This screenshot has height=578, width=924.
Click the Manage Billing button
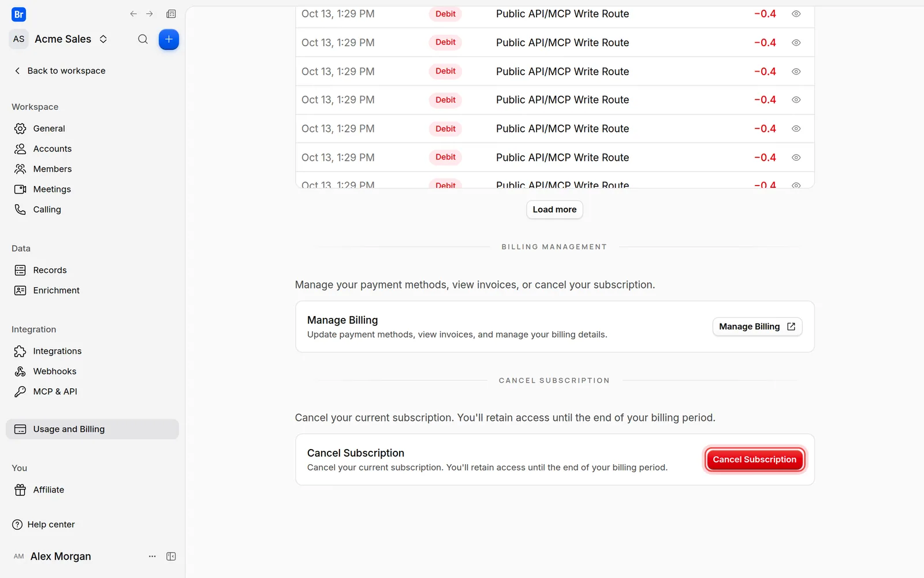[x=757, y=327]
